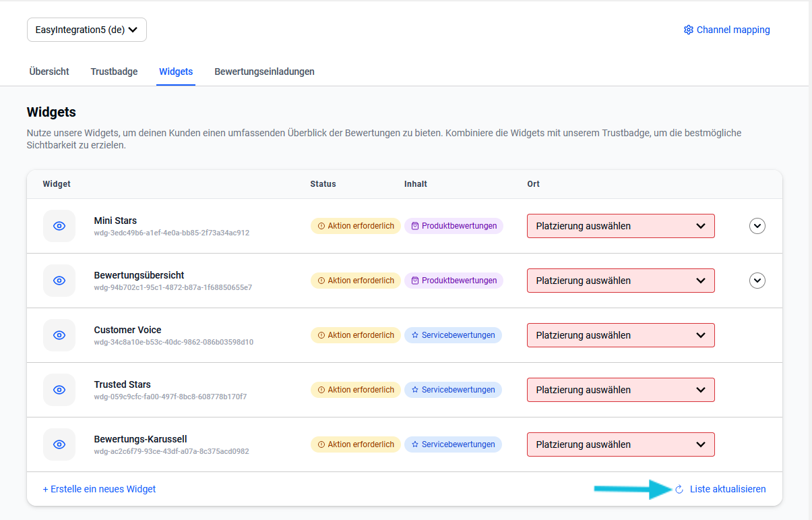The image size is (812, 520).
Task: Click Erstelle ein neues Widget link
Action: (99, 489)
